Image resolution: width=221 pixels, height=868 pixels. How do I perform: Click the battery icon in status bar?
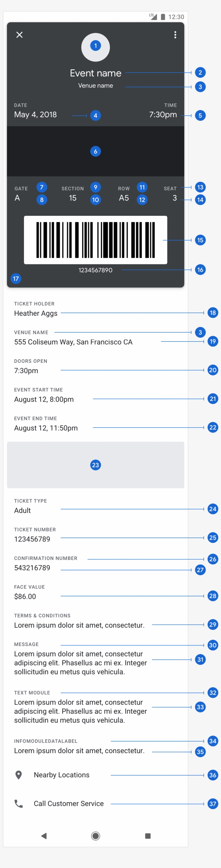click(163, 17)
